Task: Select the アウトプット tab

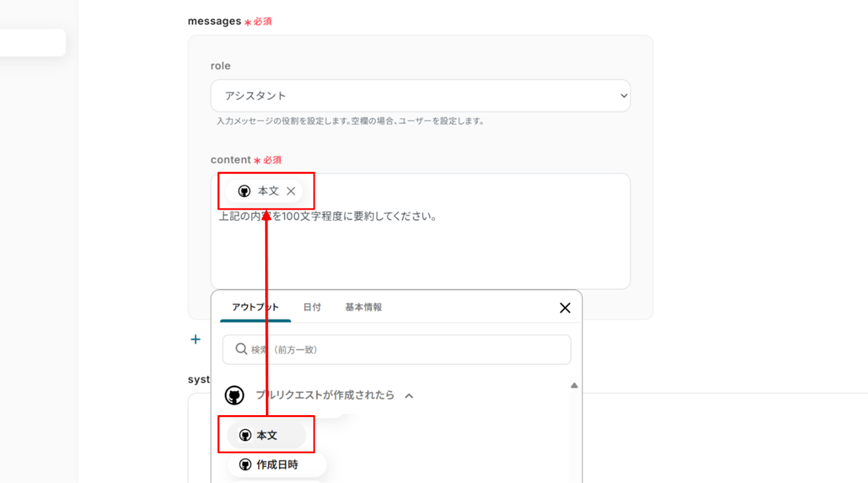Action: 255,307
